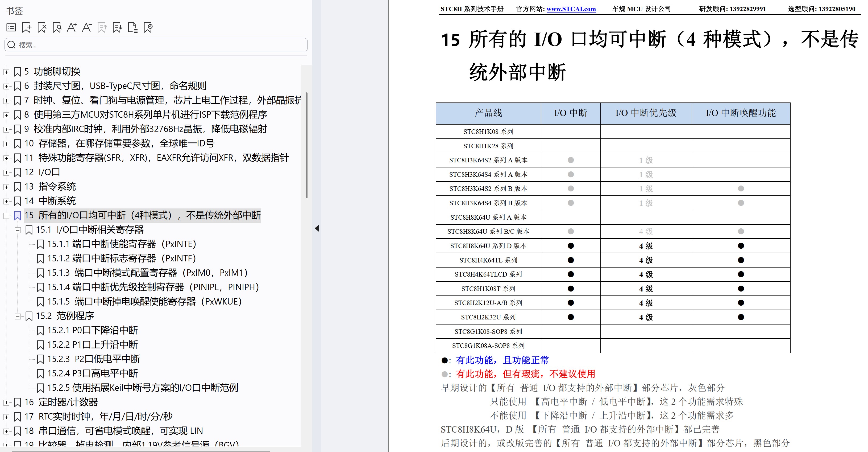
Task: Click the bookmark icon beside '15.2 范例程序'
Action: coord(29,316)
